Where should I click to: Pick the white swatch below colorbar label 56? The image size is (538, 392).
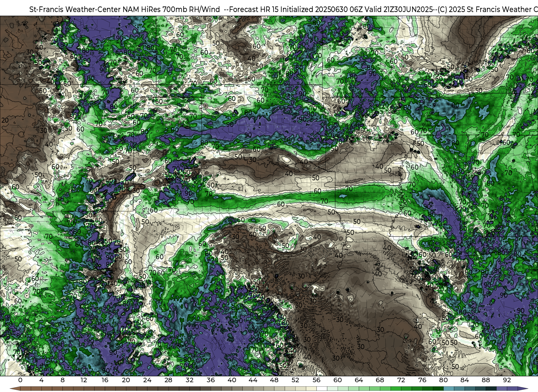tap(322, 389)
